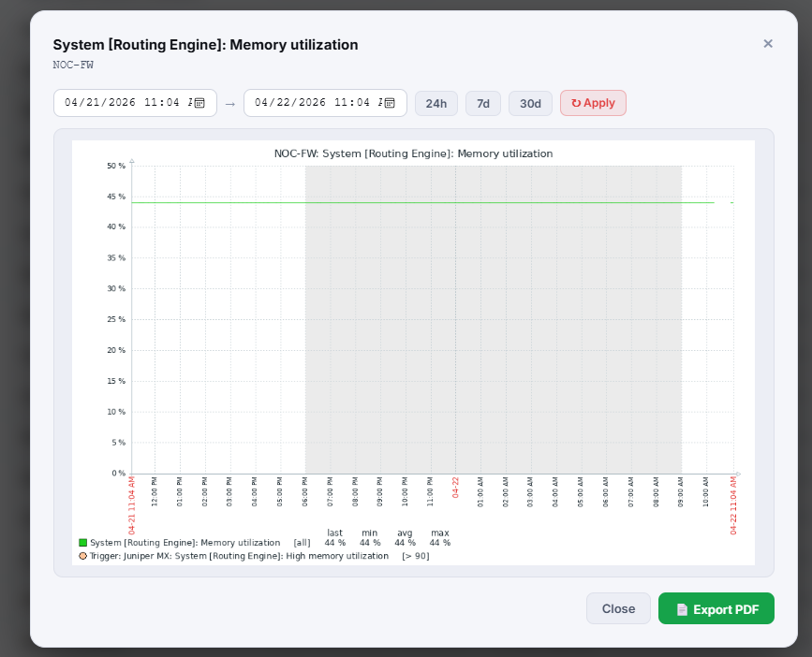Image resolution: width=812 pixels, height=657 pixels.
Task: Click the orange trigger legend marker
Action: coord(82,556)
